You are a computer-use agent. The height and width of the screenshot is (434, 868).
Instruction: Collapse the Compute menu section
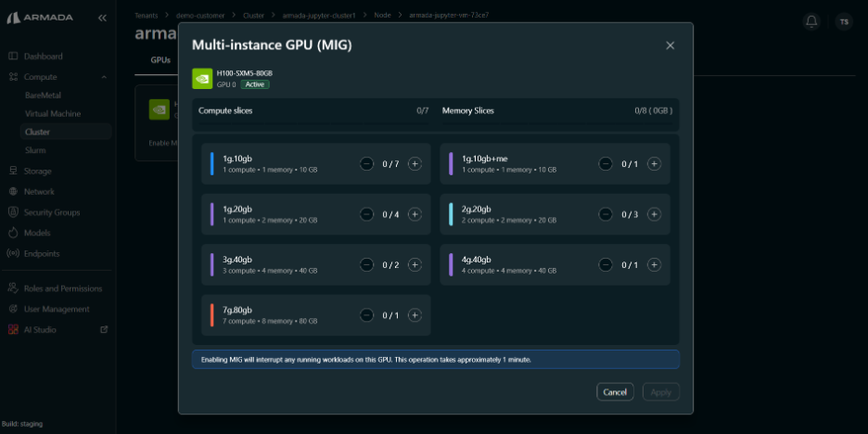point(104,77)
